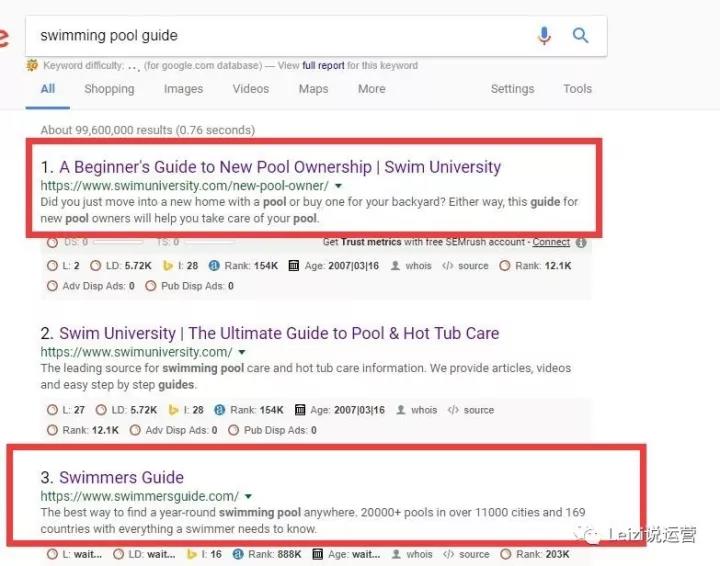Screen dimensions: 720x566
Task: Click the Pub Disp Ads circle icon in result 2
Action: click(234, 430)
